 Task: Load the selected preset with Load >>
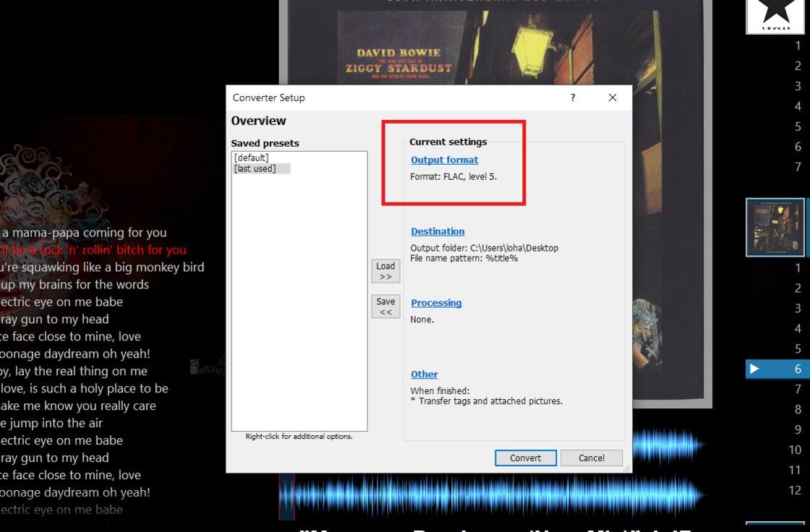point(385,270)
